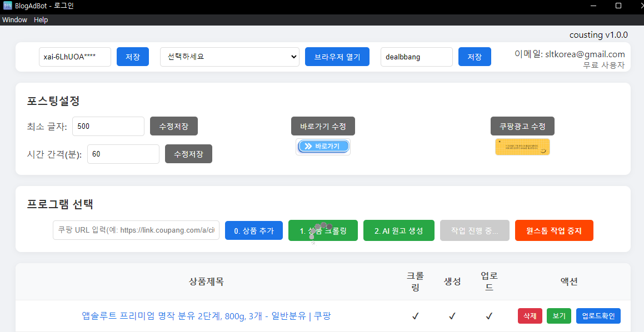
Task: Click the Coupang ad banner preview image
Action: [522, 147]
